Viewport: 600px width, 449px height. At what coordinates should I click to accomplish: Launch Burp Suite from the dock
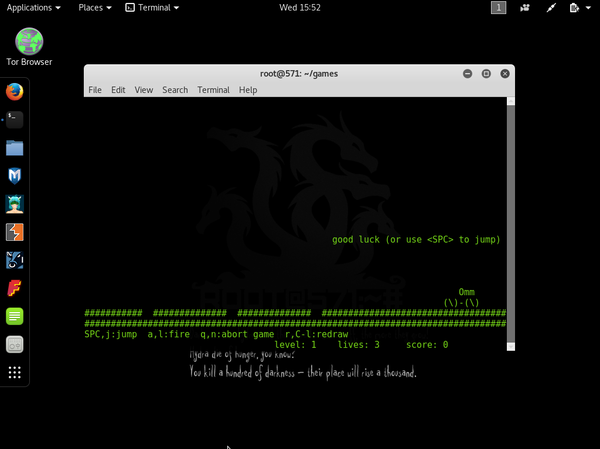coord(15,232)
